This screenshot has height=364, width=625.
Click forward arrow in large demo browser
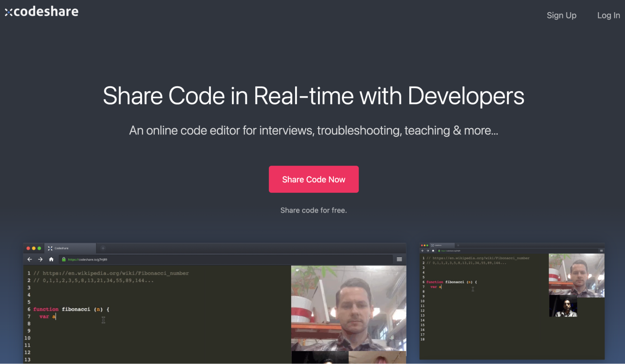[x=40, y=259]
